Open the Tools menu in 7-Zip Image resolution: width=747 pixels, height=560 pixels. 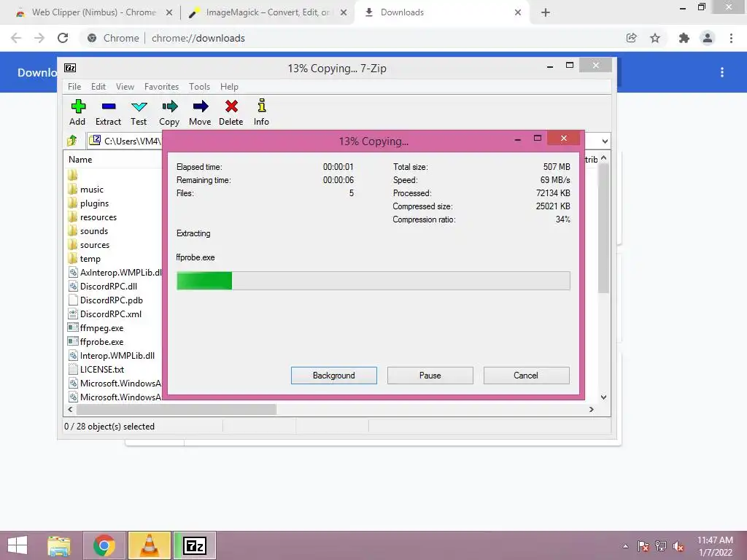(199, 87)
